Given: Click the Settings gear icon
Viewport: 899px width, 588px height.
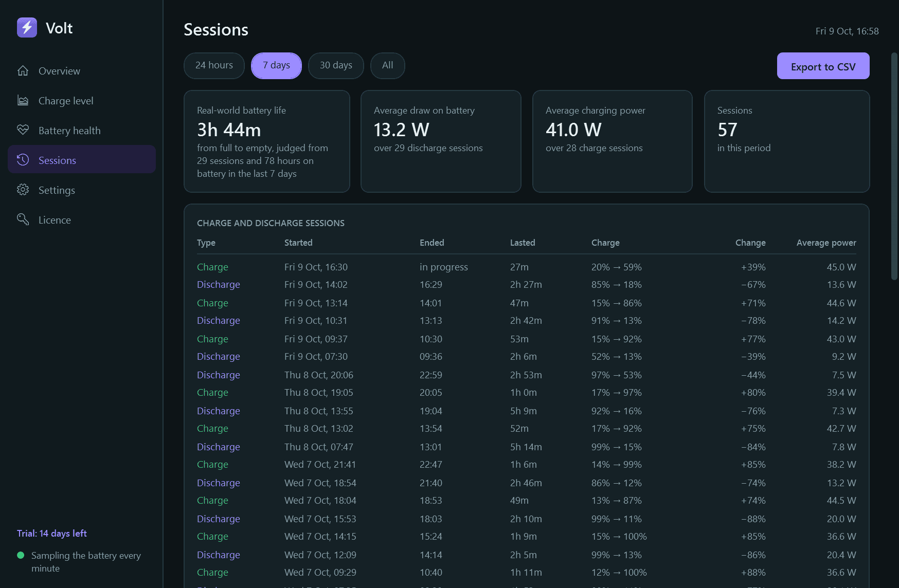Looking at the screenshot, I should pos(23,190).
